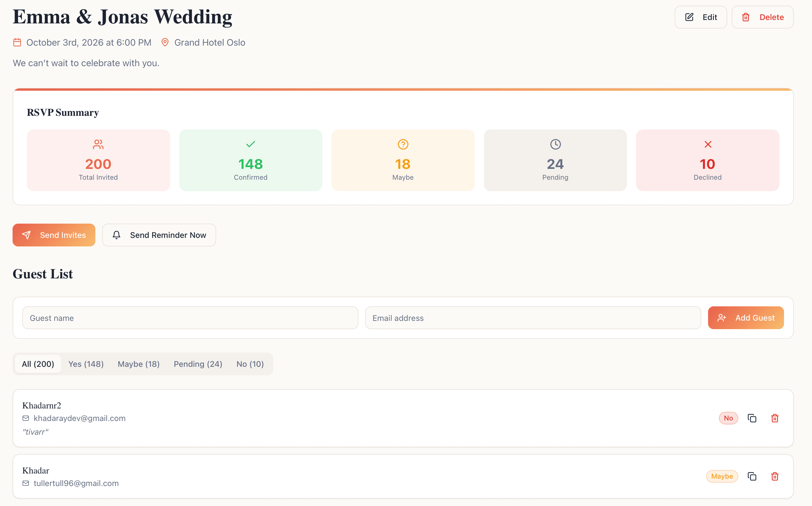
Task: Click the copy icon for Khadarnr2
Action: (752, 418)
